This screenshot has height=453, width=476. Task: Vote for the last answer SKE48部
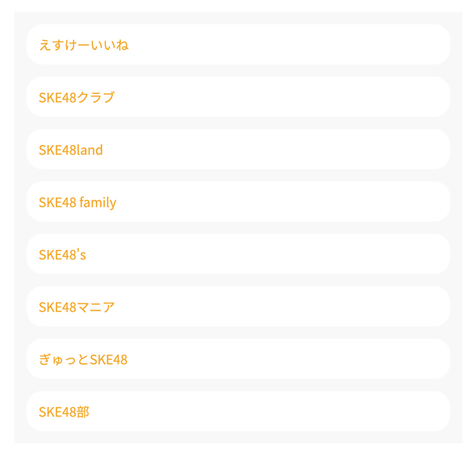click(x=238, y=411)
